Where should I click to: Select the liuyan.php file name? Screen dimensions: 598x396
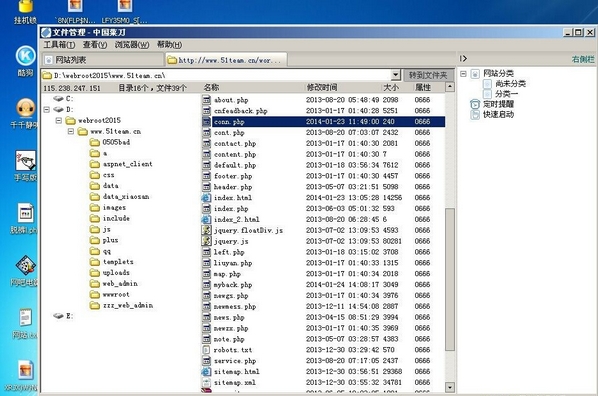pos(233,263)
